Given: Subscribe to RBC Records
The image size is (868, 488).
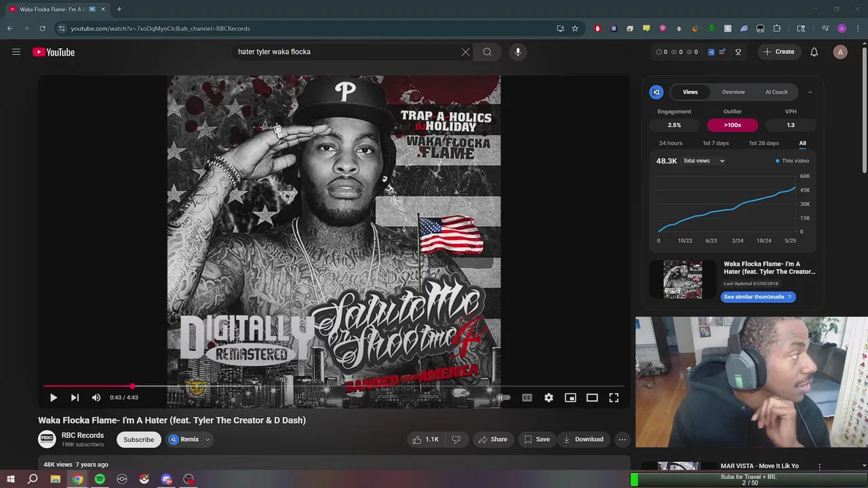Looking at the screenshot, I should pos(138,439).
